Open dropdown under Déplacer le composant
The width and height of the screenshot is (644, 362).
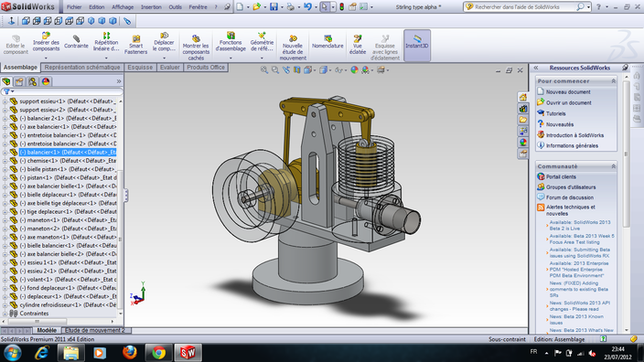click(164, 59)
